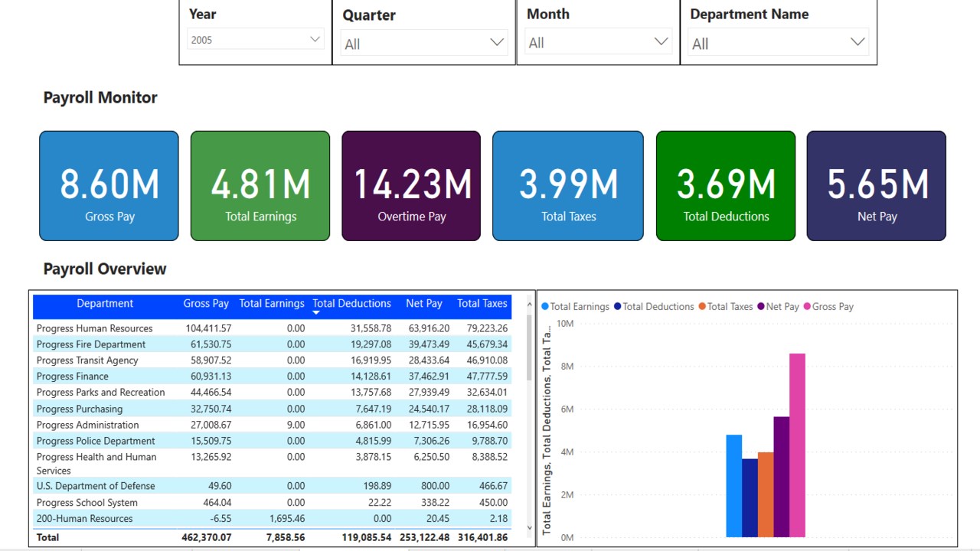Click the 3.99M Total Taxes card
The height and width of the screenshot is (551, 980).
point(568,186)
